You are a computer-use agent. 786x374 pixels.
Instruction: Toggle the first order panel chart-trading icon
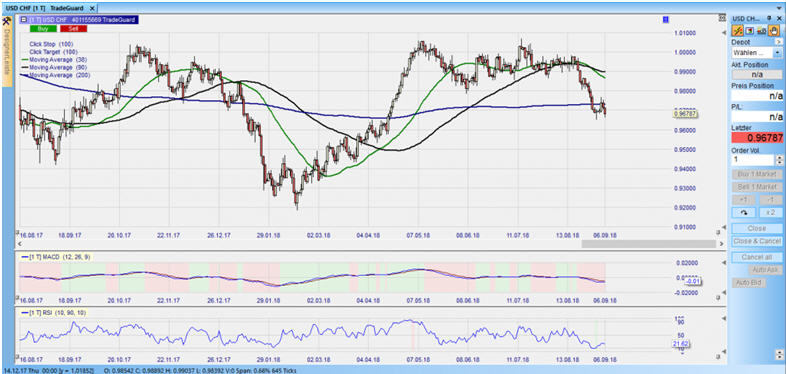coord(738,31)
